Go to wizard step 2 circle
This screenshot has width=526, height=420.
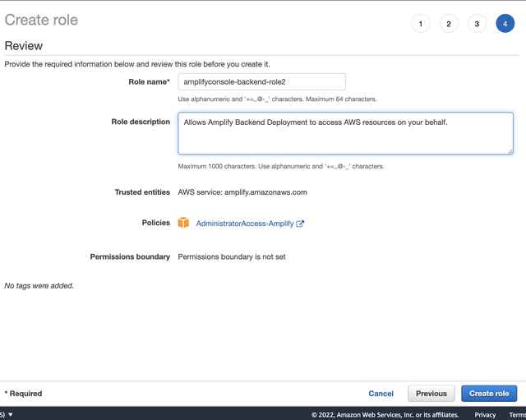coord(449,24)
